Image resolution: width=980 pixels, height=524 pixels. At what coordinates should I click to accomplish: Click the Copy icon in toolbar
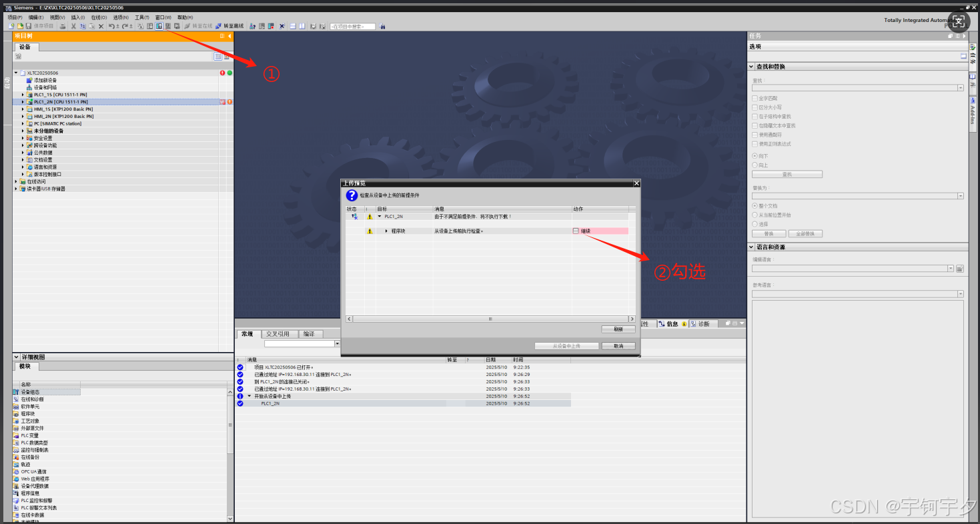83,26
